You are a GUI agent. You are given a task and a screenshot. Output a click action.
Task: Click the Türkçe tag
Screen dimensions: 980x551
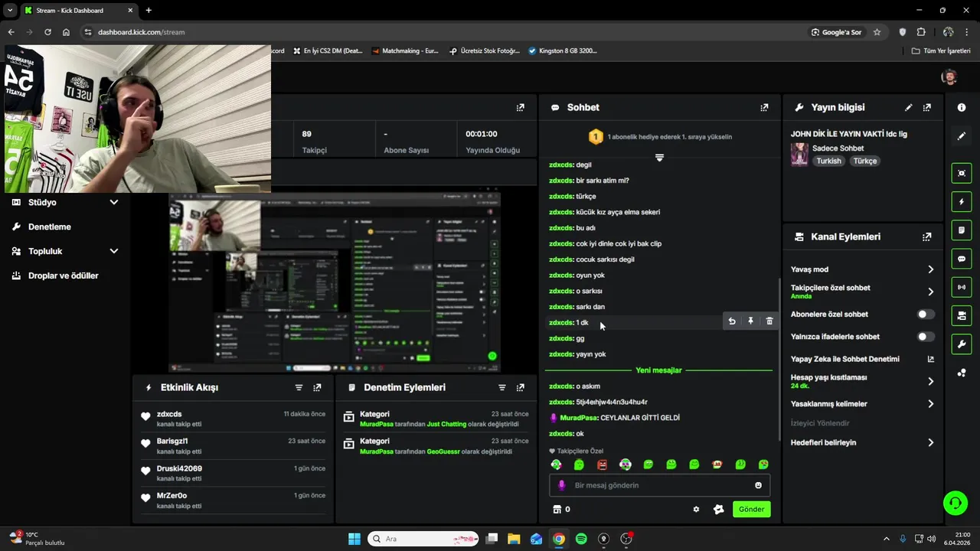point(865,161)
